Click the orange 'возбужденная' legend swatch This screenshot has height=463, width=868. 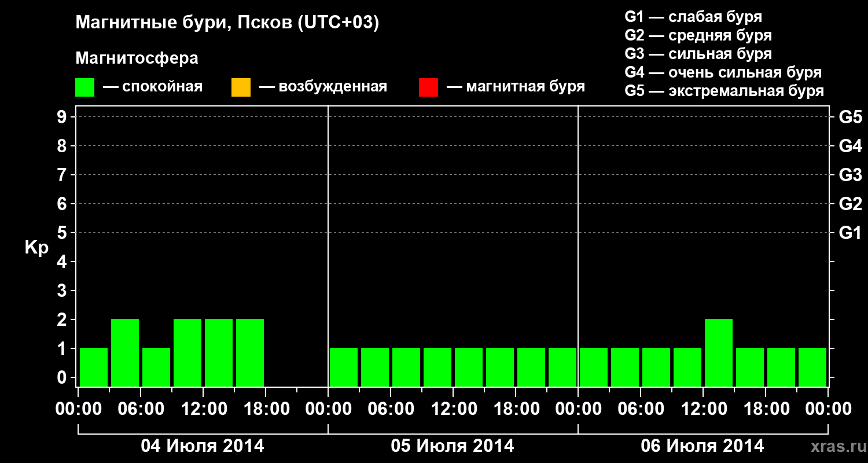coord(241,87)
